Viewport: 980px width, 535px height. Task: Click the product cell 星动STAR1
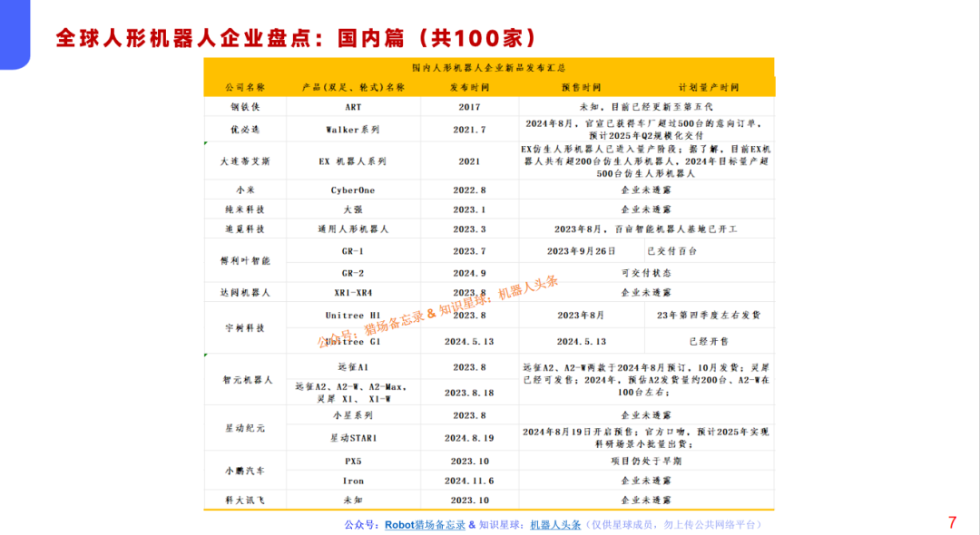[353, 438]
